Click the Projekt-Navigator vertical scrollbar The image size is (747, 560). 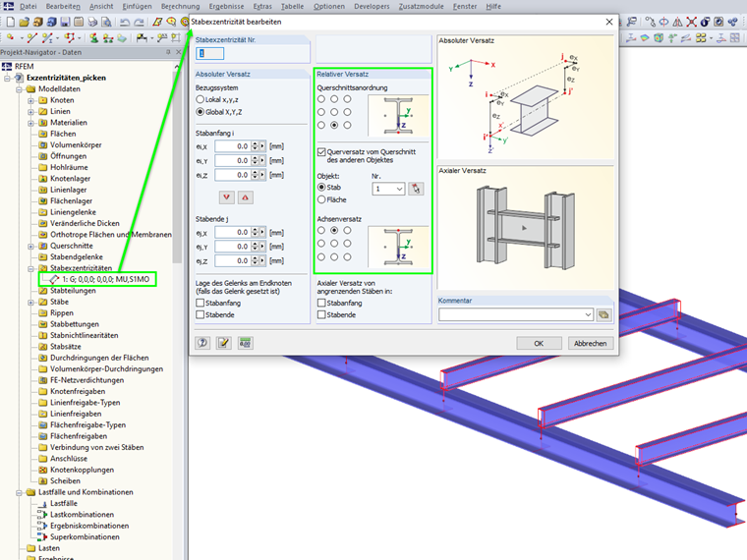pyautogui.click(x=177, y=167)
